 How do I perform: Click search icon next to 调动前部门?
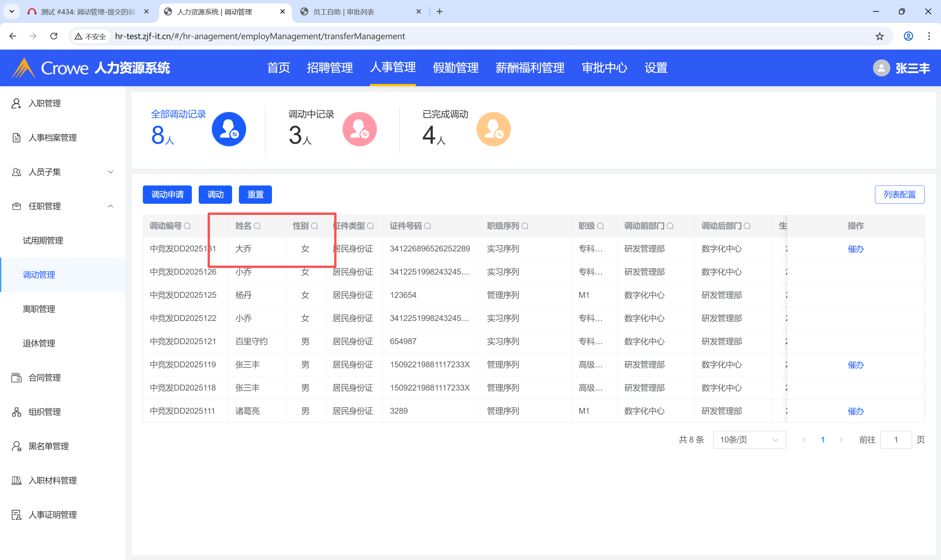pos(670,226)
